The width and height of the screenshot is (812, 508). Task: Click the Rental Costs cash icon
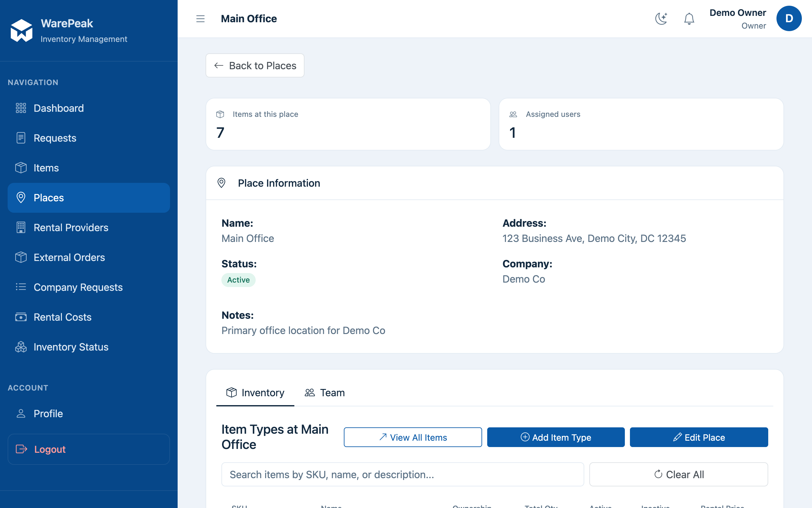pyautogui.click(x=21, y=317)
